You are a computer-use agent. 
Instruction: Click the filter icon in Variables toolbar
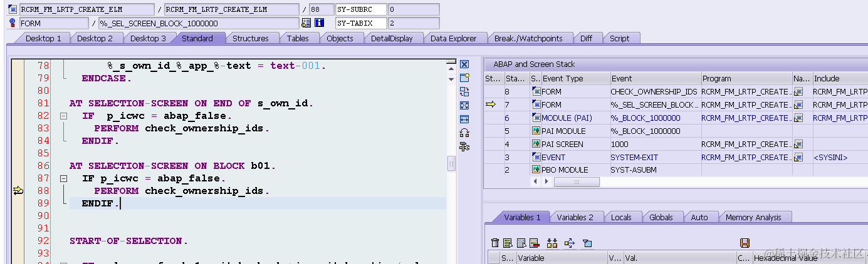[587, 243]
